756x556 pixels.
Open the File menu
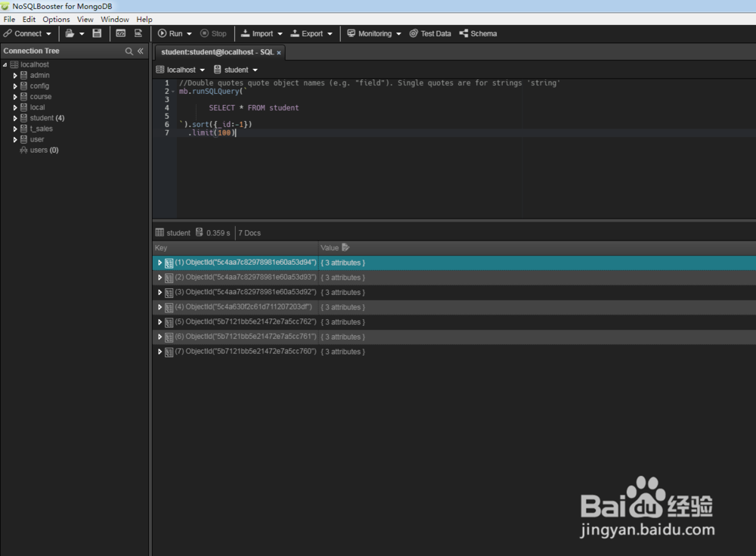[9, 20]
